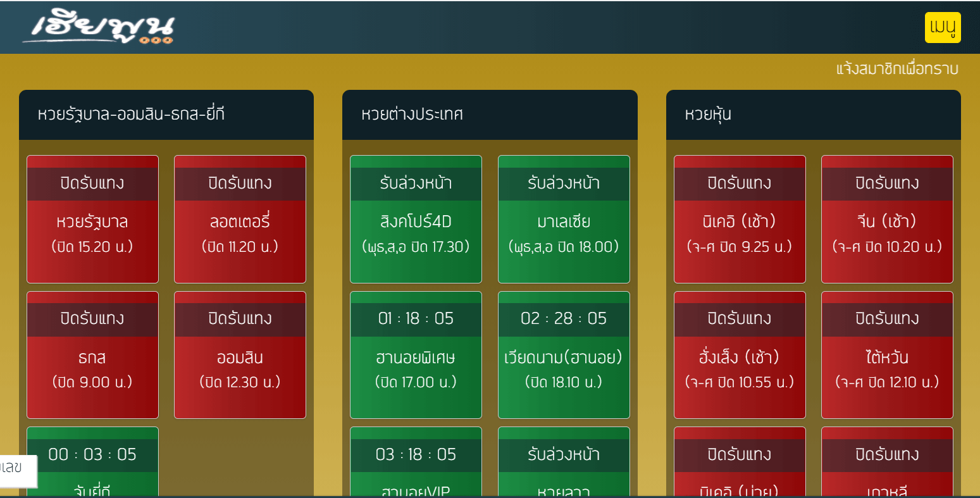The width and height of the screenshot is (980, 498).
Task: Select the นิเคอิ (เช้า) stock card
Action: click(x=740, y=219)
